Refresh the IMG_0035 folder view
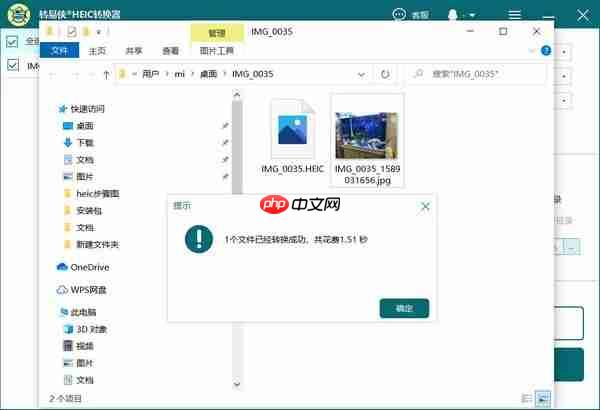Viewport: 600px width, 410px height. pos(385,74)
